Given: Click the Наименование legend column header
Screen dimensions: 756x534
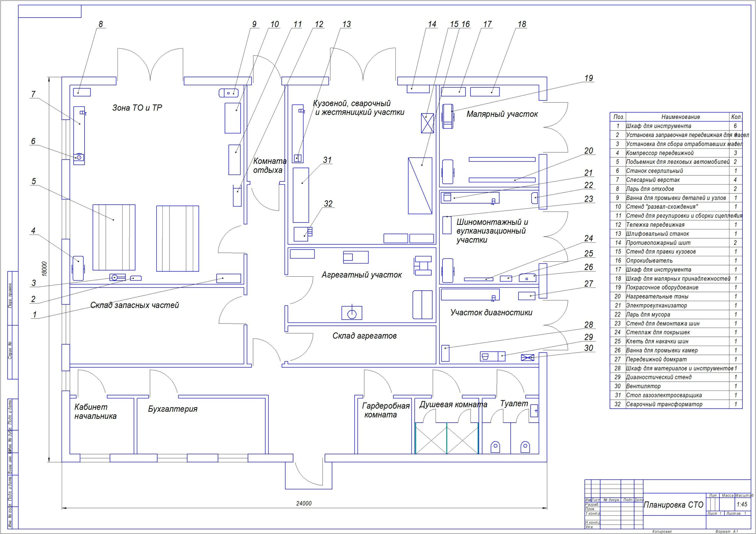Looking at the screenshot, I should pyautogui.click(x=681, y=117).
